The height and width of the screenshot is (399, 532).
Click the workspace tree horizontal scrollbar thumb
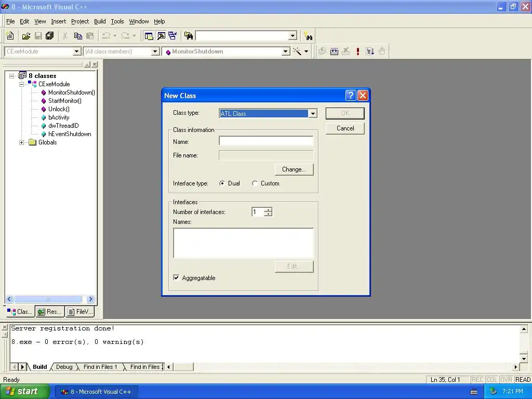(48, 299)
